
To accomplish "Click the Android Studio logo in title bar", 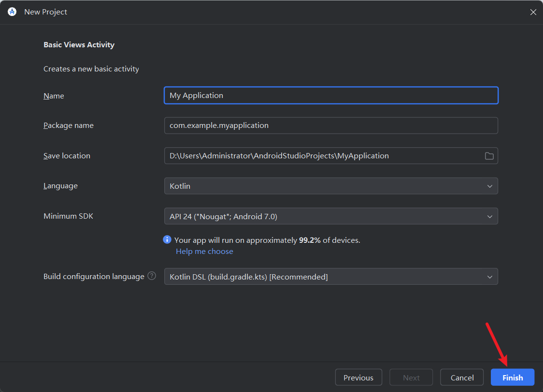I will coord(12,12).
